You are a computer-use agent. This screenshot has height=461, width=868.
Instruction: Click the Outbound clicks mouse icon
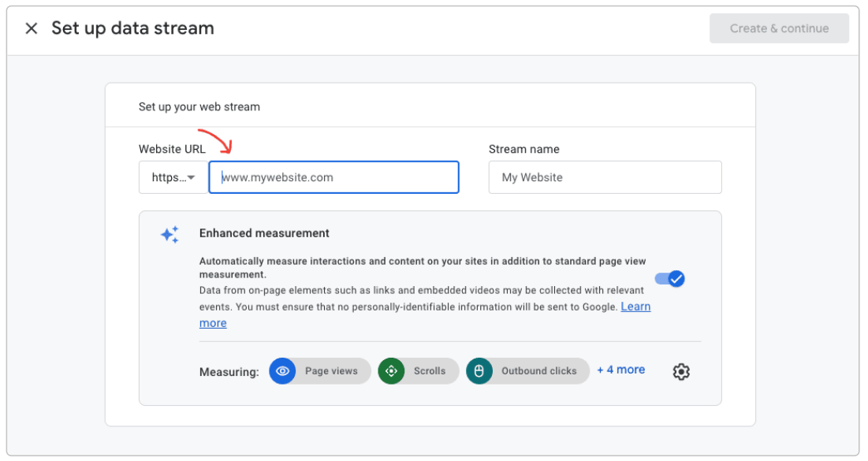pyautogui.click(x=480, y=370)
